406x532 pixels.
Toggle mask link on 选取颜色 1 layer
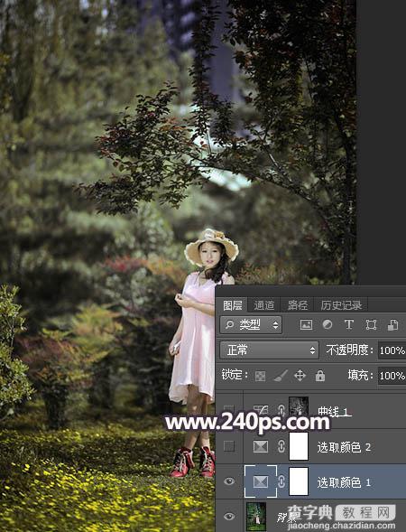click(281, 481)
